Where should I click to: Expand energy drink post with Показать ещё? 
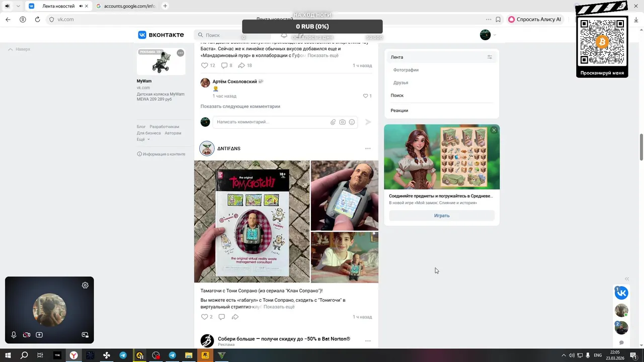point(323,55)
